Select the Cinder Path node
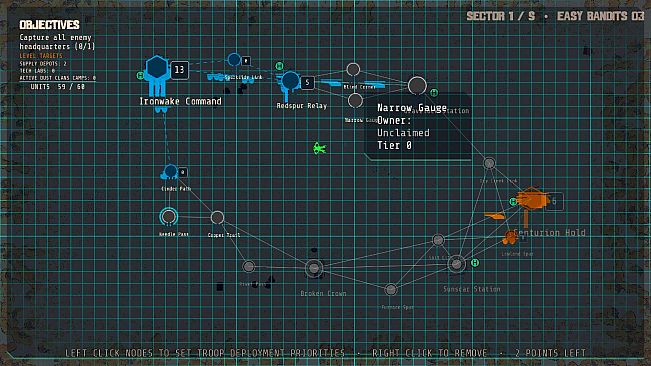The width and height of the screenshot is (651, 366). 171,171
